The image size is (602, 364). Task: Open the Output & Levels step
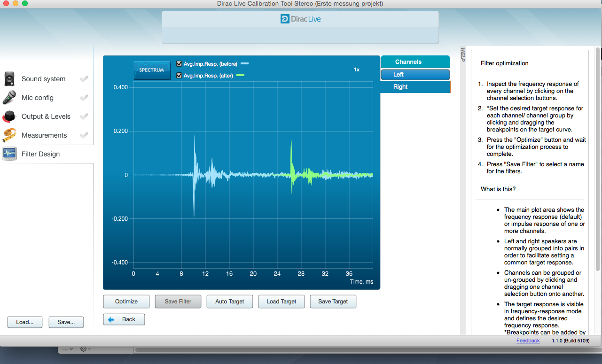(47, 116)
